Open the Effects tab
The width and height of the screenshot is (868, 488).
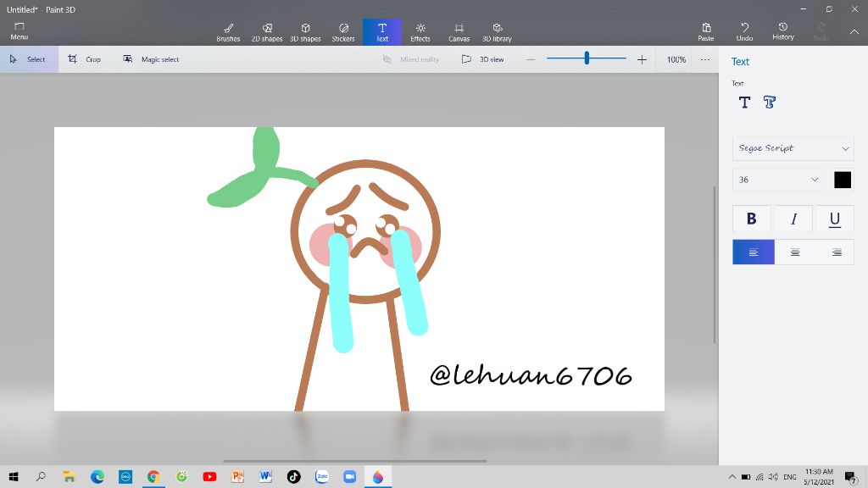pyautogui.click(x=420, y=32)
